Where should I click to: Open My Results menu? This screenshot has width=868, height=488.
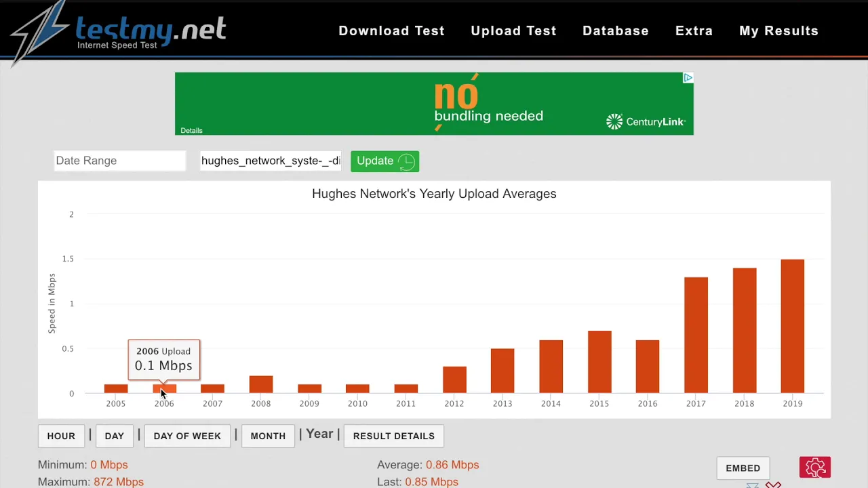coord(778,30)
